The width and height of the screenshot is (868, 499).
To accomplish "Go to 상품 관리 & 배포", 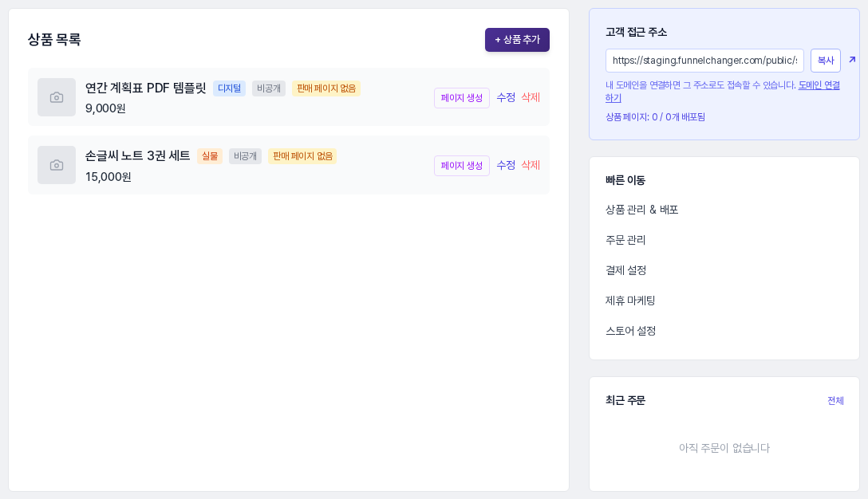I will pyautogui.click(x=641, y=210).
